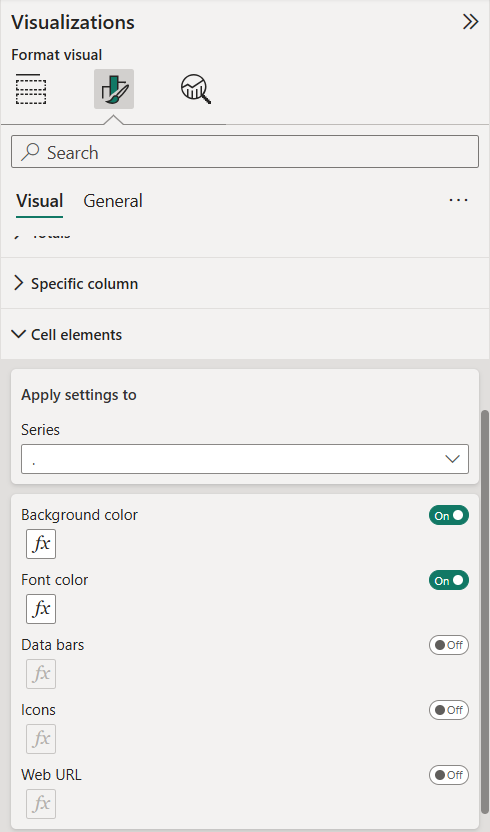Open the Series dropdown

[x=245, y=459]
